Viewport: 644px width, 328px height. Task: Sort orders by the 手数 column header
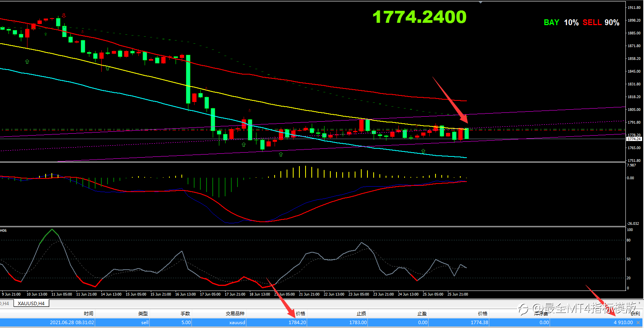(185, 313)
